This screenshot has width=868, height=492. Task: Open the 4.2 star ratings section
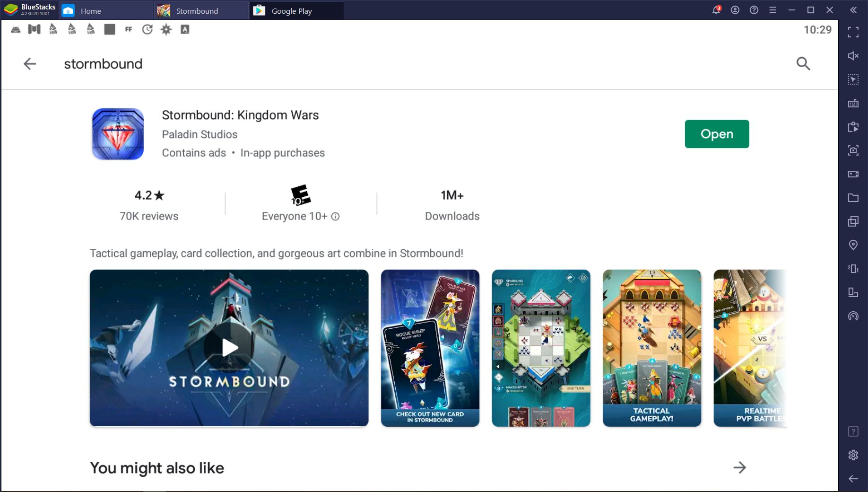coord(149,205)
